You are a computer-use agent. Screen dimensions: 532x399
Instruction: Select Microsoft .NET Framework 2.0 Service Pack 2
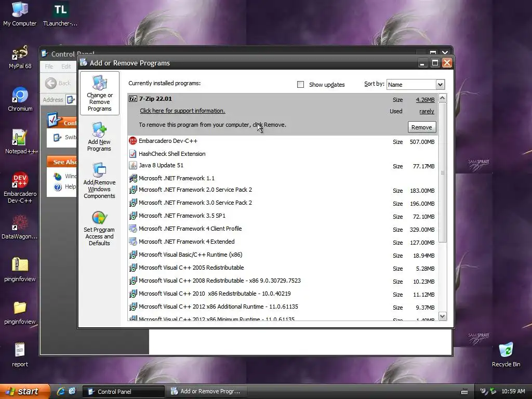pos(283,190)
